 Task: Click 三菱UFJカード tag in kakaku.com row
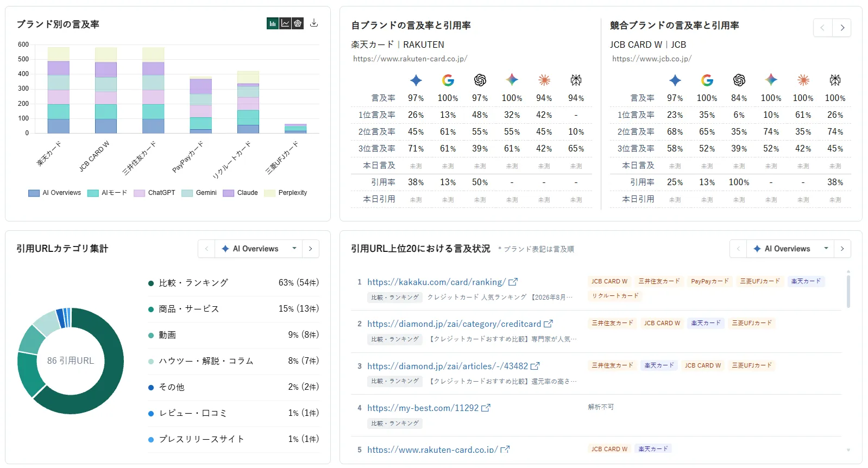[x=760, y=281]
